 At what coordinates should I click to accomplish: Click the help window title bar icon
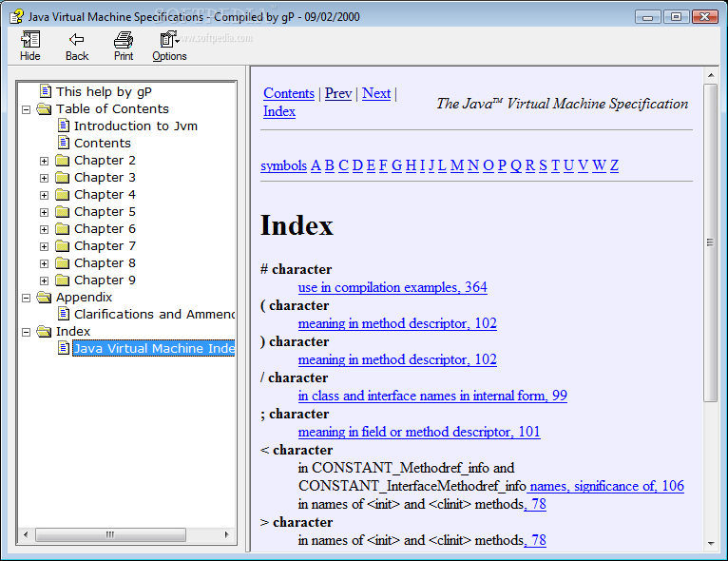[x=17, y=17]
